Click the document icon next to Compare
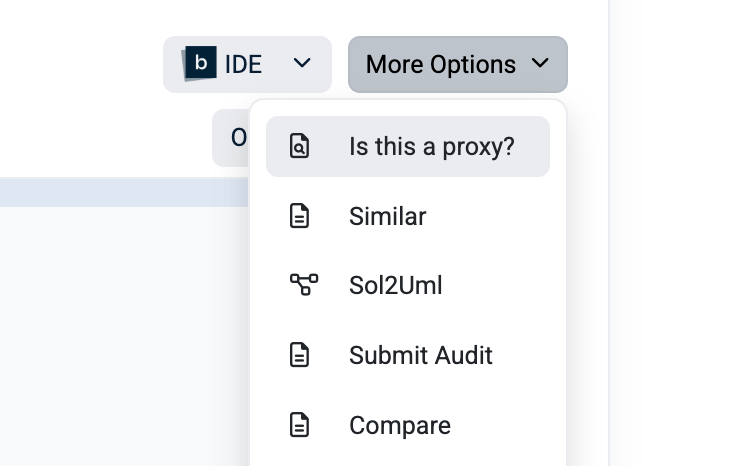 (299, 425)
